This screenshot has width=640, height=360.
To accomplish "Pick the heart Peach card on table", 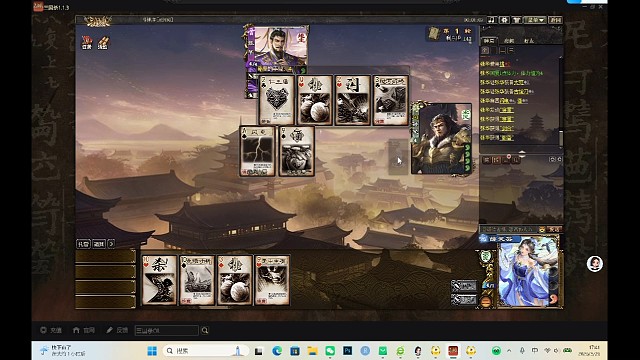I will (x=315, y=100).
